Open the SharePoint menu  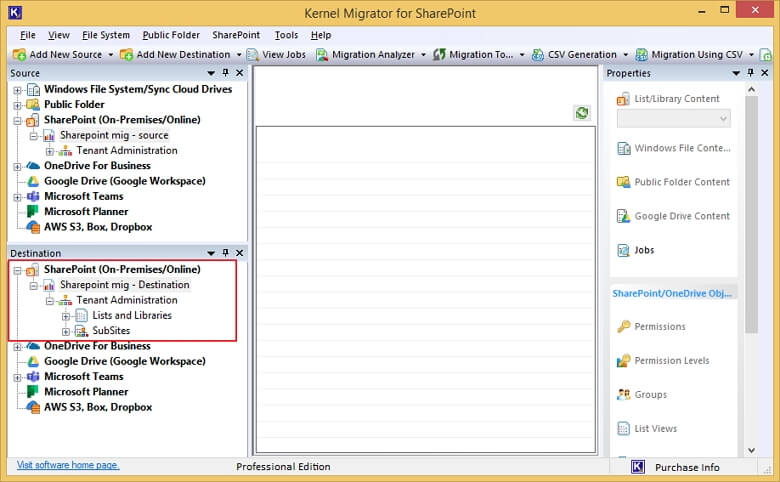[236, 35]
